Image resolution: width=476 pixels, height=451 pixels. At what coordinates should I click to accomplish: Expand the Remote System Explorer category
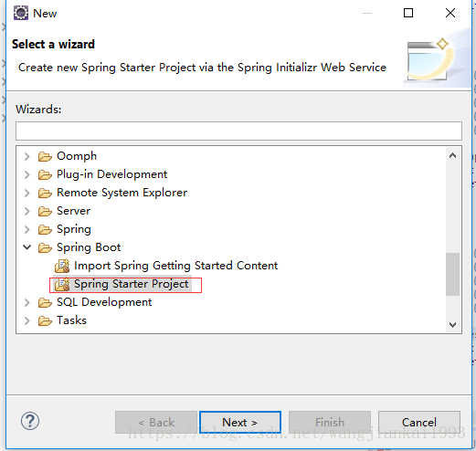[x=27, y=193]
